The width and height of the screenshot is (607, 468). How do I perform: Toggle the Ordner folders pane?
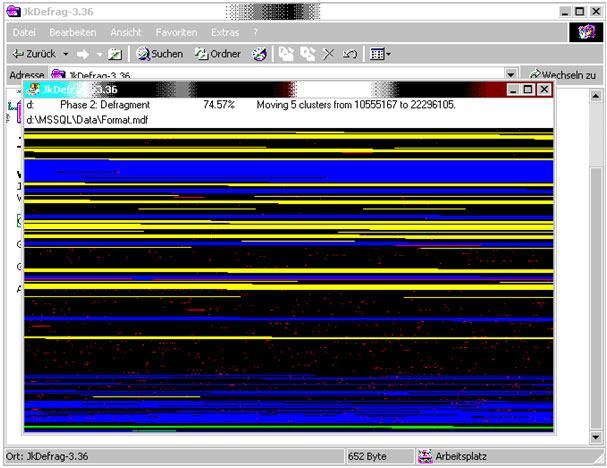coord(217,54)
